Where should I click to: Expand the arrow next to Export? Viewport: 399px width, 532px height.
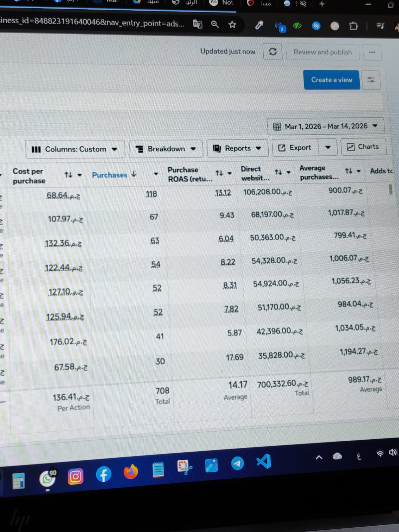328,147
